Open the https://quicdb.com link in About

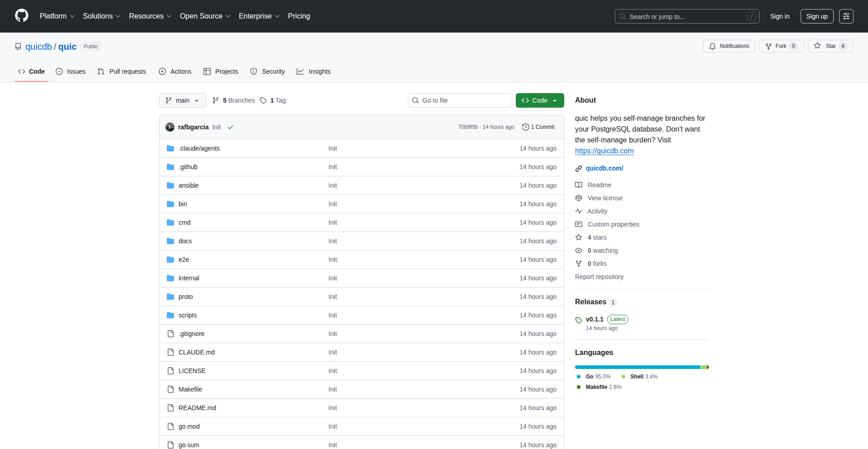click(604, 151)
